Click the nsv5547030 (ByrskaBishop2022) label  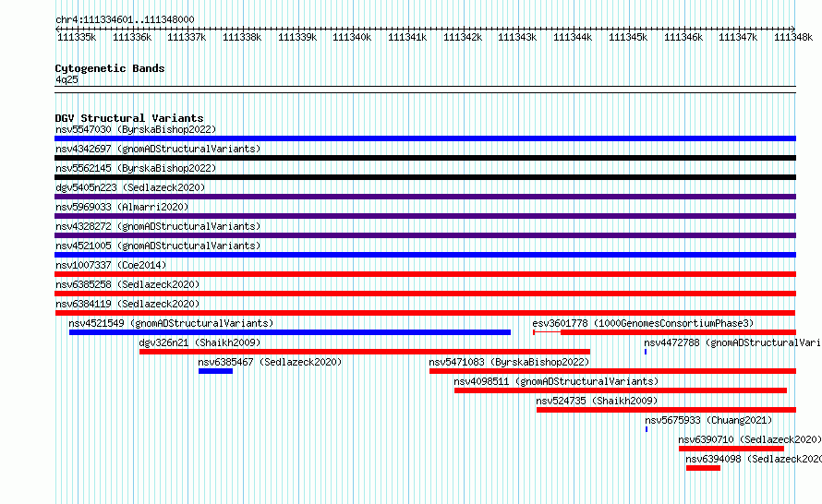pyautogui.click(x=136, y=129)
